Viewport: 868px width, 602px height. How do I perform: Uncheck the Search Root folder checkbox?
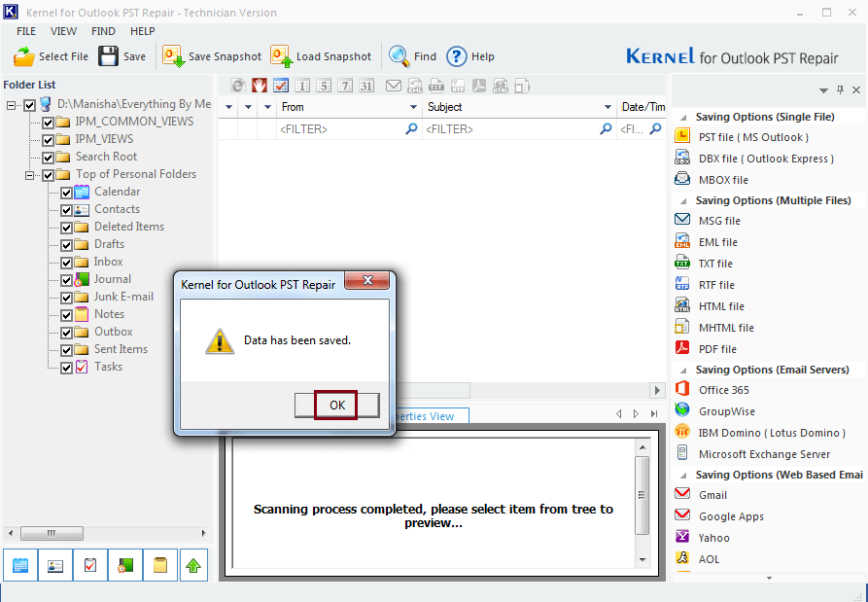pyautogui.click(x=49, y=158)
